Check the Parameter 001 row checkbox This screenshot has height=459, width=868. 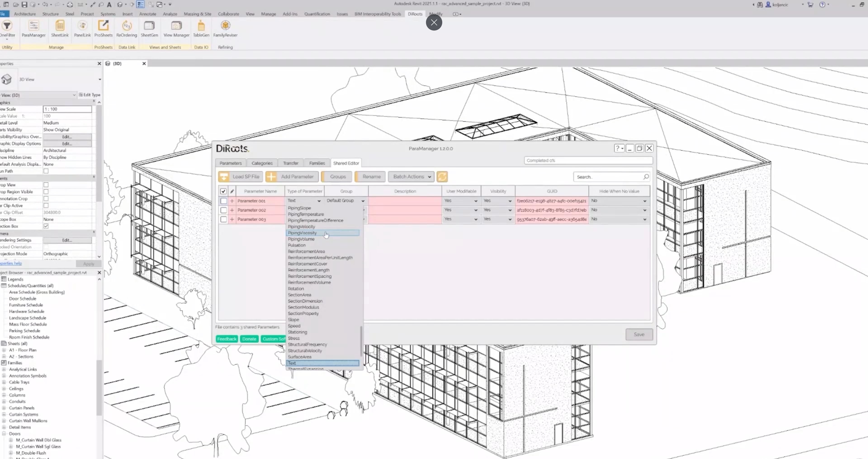223,201
